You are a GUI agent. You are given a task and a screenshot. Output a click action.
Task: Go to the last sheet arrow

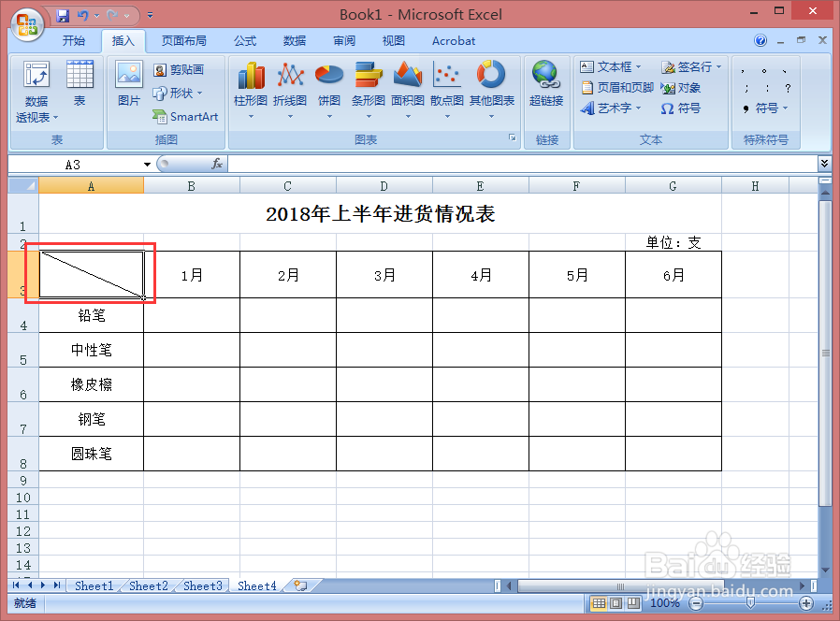coord(56,585)
